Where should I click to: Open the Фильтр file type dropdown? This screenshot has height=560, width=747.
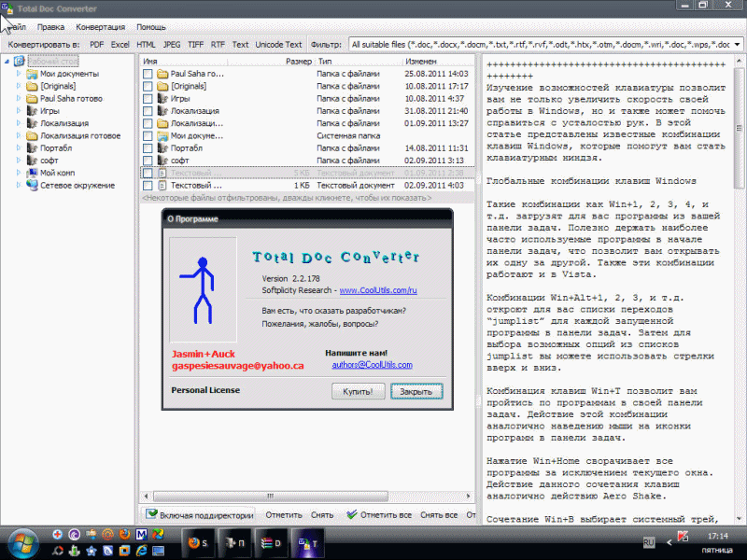tap(737, 44)
